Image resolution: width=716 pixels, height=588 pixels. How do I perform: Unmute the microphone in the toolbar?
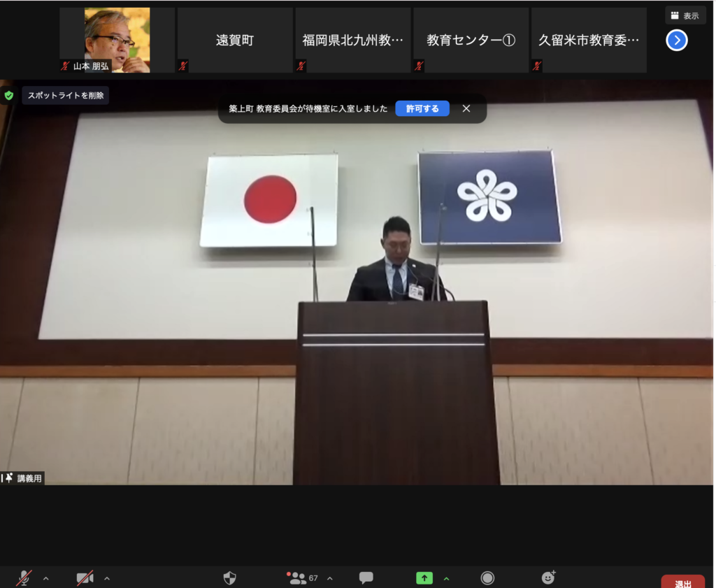[24, 578]
